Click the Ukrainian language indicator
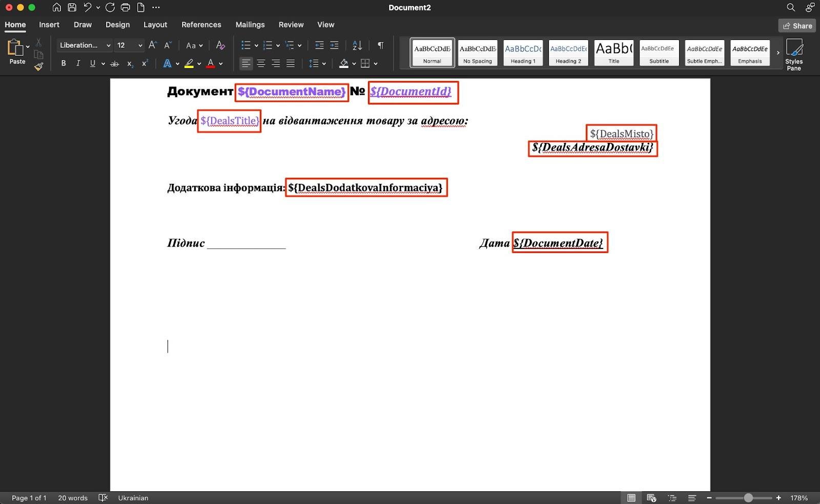Screen dimensions: 820x504 (133, 498)
